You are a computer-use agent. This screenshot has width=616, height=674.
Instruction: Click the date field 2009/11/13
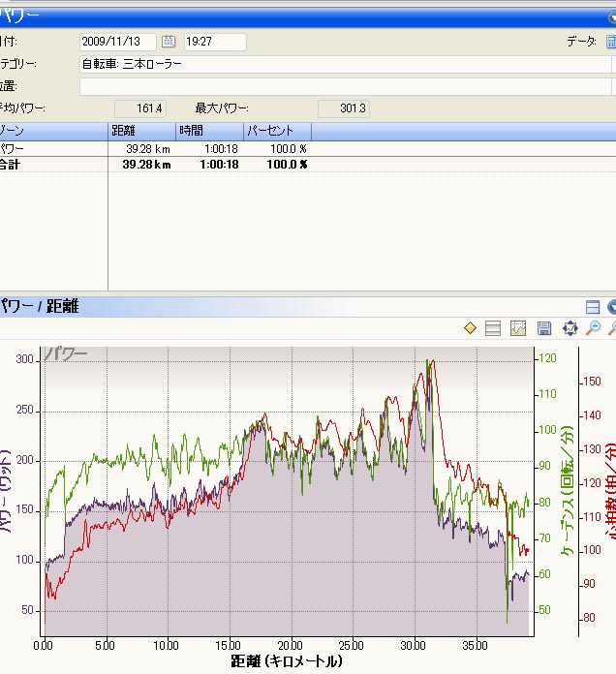click(118, 42)
